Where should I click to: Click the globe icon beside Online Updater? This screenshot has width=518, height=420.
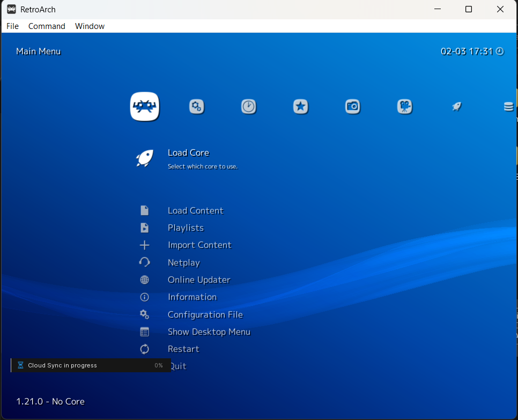tap(144, 279)
